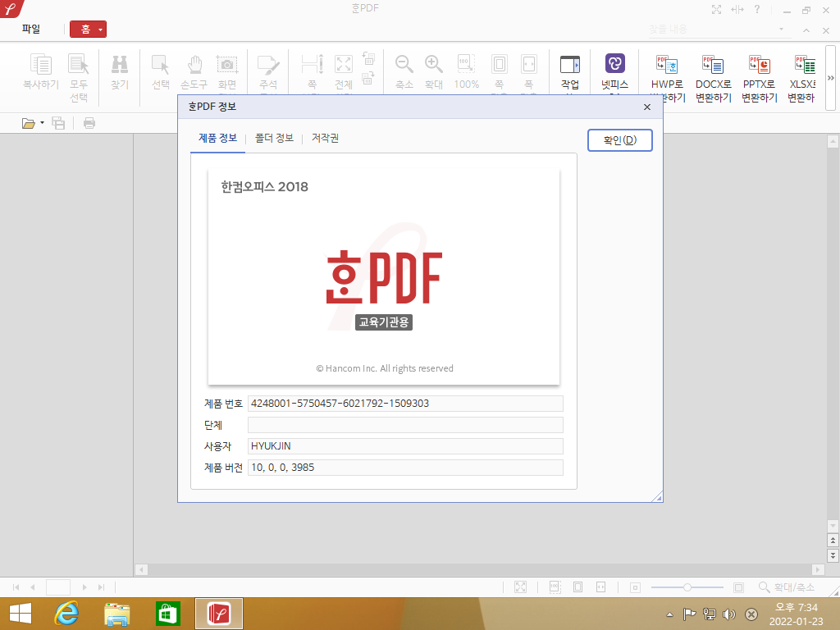Image resolution: width=840 pixels, height=630 pixels.
Task: Click PPTX로 변환하기 convert icon
Action: coord(759,64)
